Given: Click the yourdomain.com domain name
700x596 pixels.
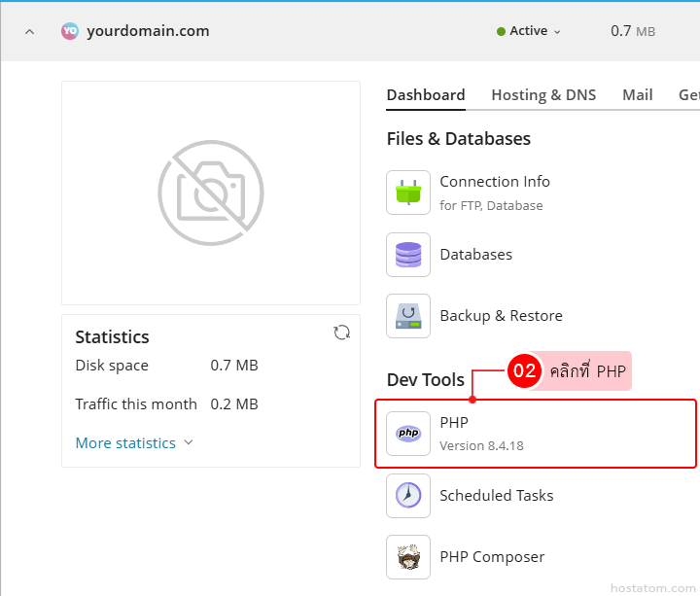Looking at the screenshot, I should [148, 31].
